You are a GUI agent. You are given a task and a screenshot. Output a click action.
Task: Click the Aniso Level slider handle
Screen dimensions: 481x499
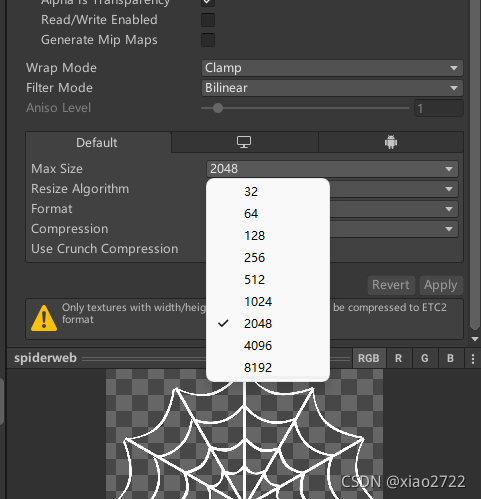click(x=218, y=108)
